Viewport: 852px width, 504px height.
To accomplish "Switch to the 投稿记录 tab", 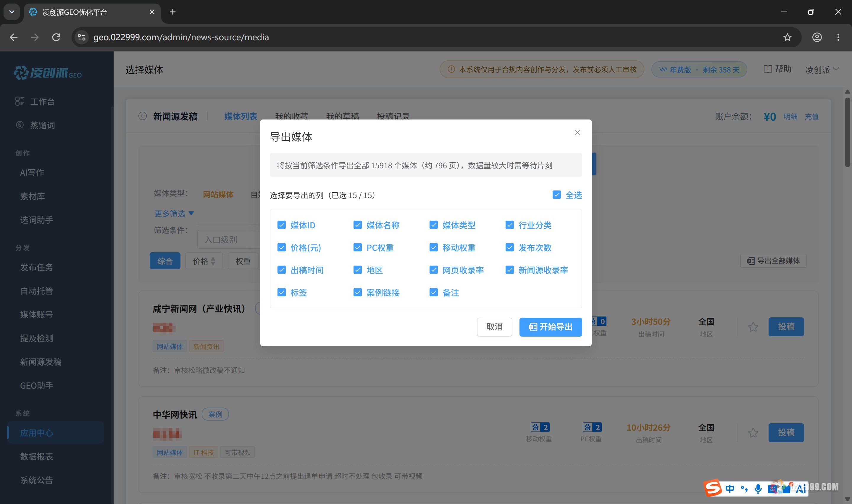I will pos(393,116).
